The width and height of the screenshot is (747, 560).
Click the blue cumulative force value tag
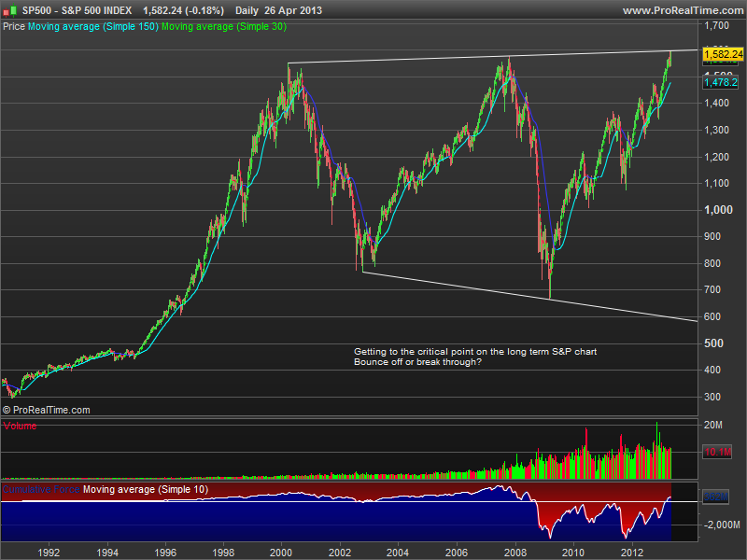pyautogui.click(x=715, y=497)
